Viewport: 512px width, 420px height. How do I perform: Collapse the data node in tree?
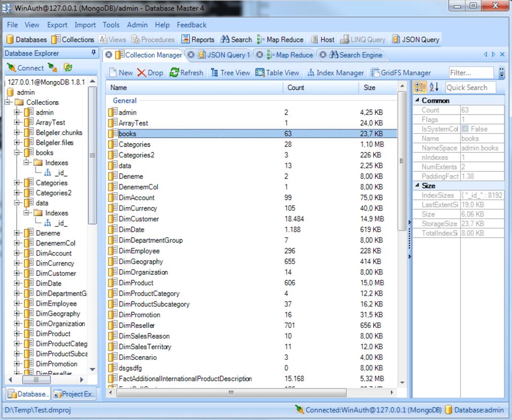17,203
